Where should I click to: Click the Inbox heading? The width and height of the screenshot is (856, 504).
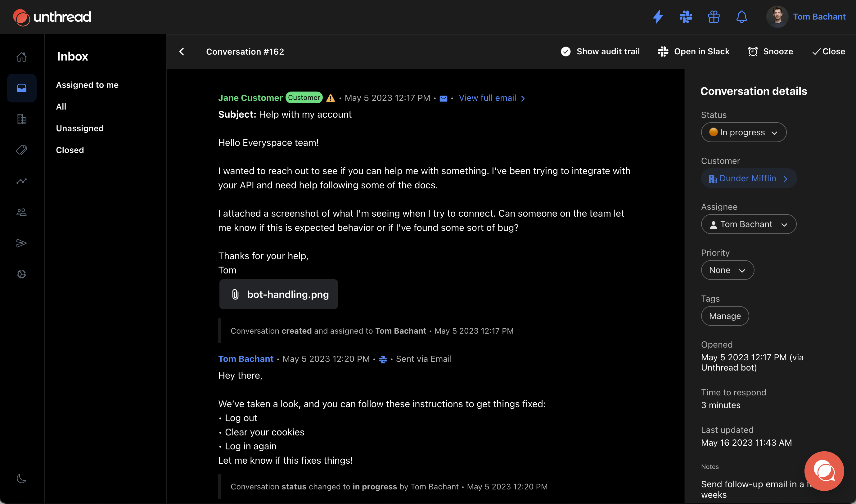pyautogui.click(x=72, y=56)
